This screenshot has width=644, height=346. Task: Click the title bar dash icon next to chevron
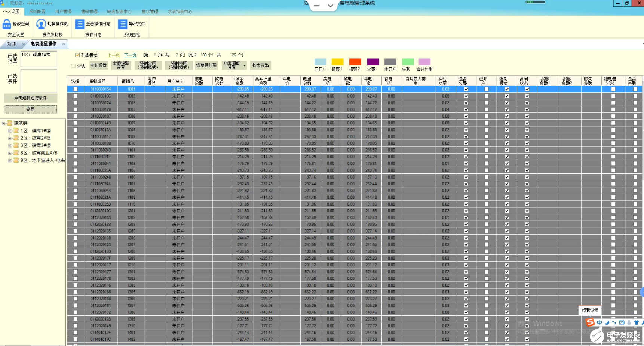pyautogui.click(x=317, y=6)
